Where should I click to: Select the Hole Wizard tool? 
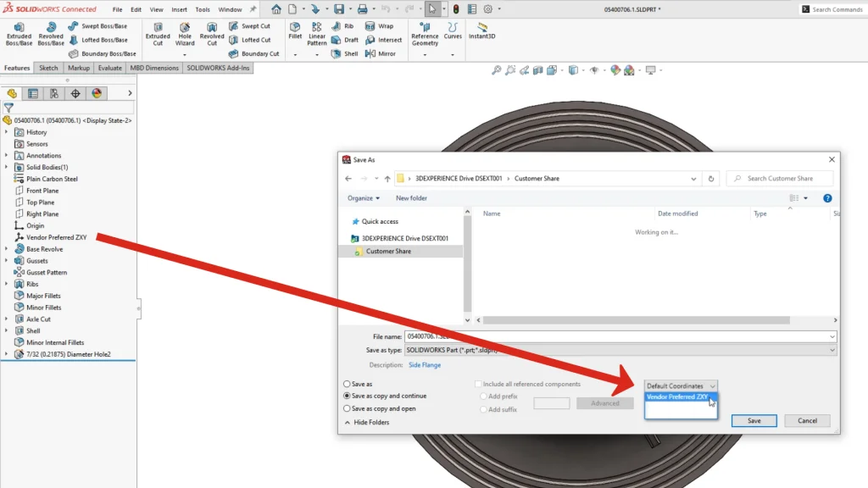click(185, 33)
